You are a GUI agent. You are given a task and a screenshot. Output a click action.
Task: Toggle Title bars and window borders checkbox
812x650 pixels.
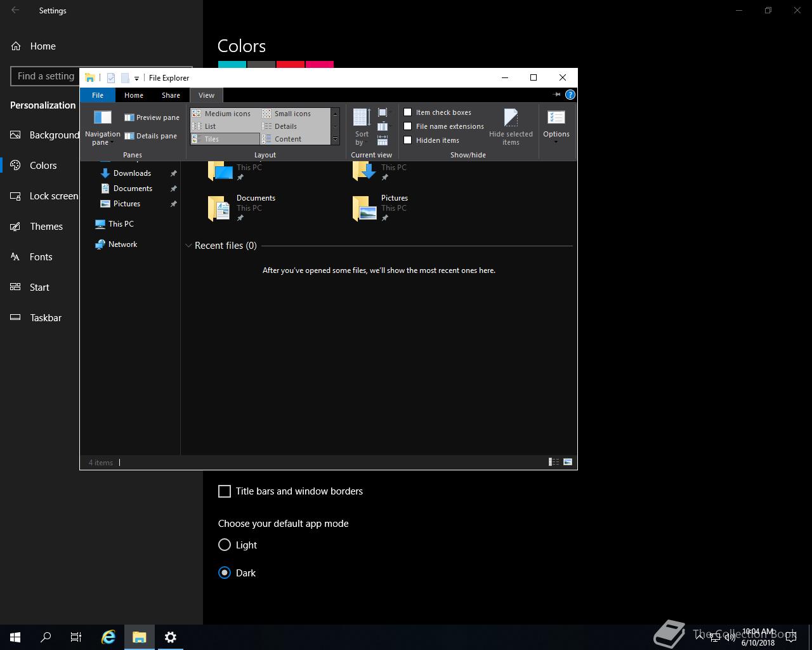225,491
